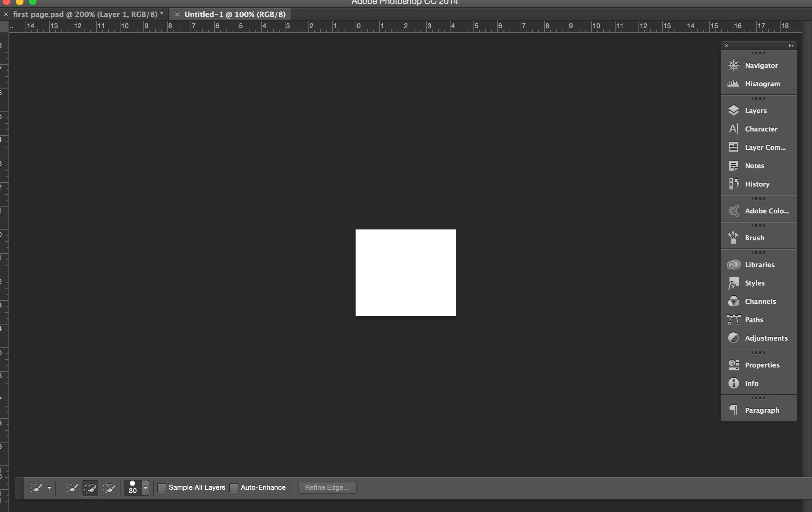Select the Untitled-1 document tab
This screenshot has width=812, height=512.
[235, 14]
